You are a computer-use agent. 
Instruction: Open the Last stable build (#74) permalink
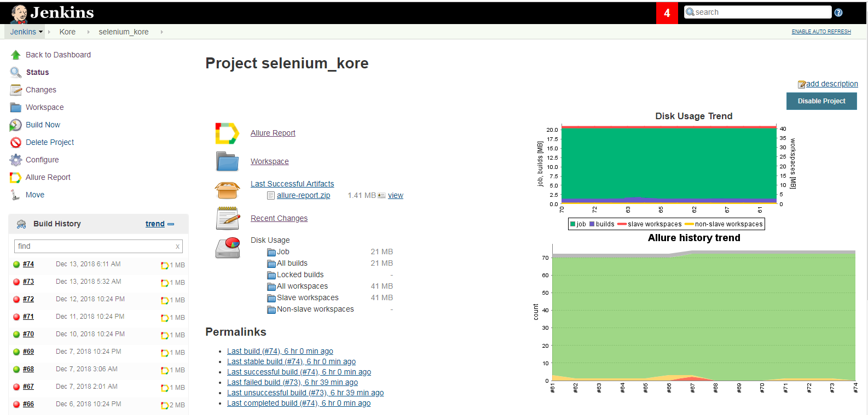coord(291,361)
